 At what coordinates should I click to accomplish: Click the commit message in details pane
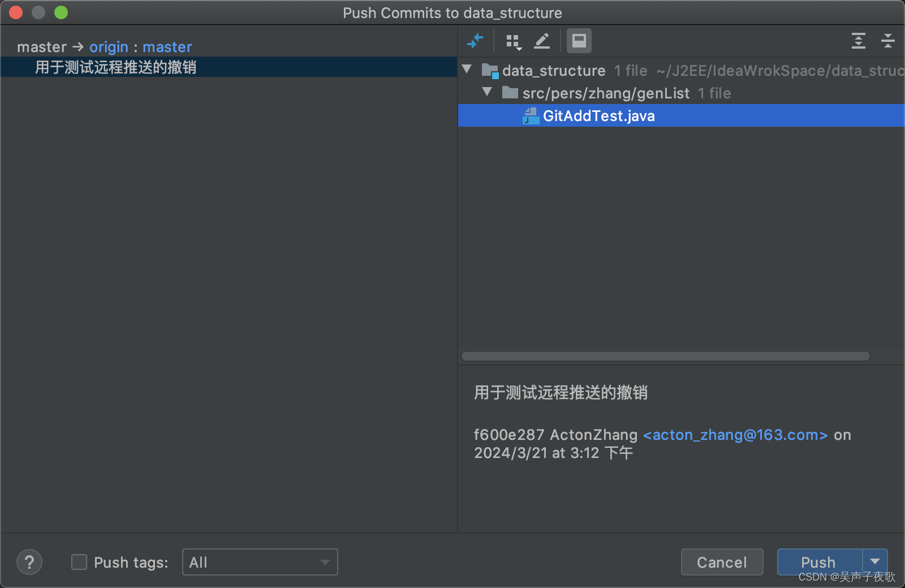click(561, 392)
